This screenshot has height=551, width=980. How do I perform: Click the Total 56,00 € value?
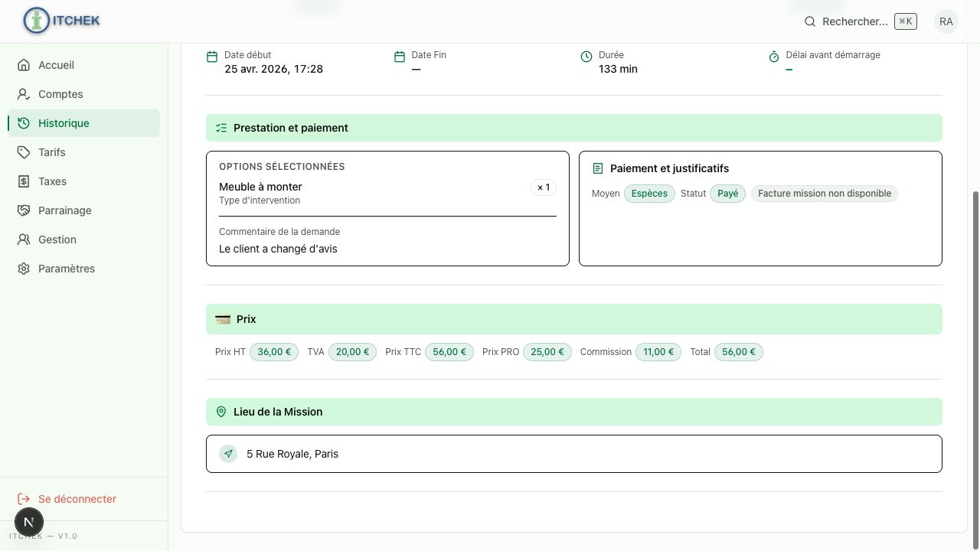pyautogui.click(x=739, y=352)
